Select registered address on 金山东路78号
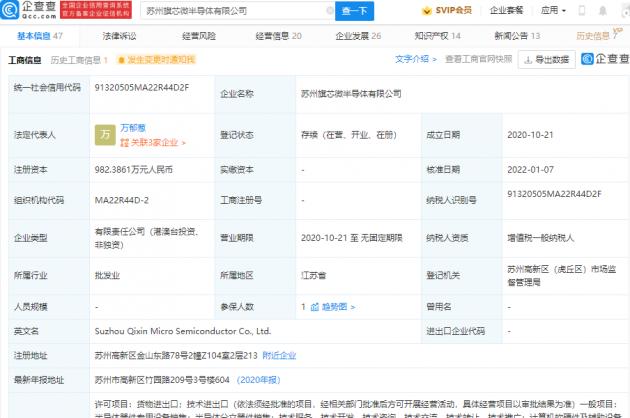 pyautogui.click(x=176, y=355)
